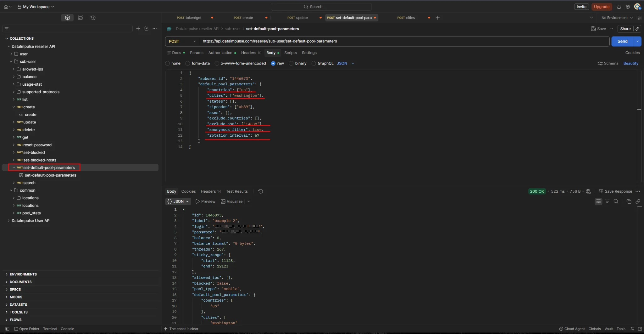The image size is (644, 334).
Task: Switch to the Headers request tab
Action: [x=251, y=53]
